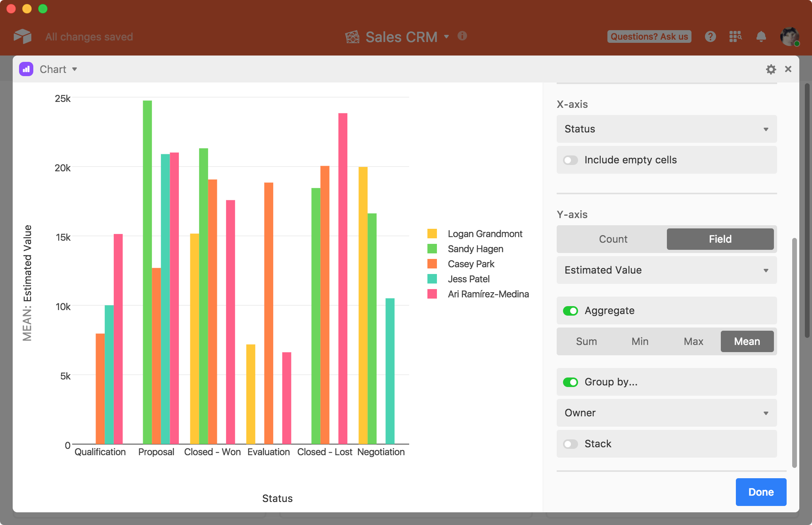Click the grid/apps icon in toolbar
The height and width of the screenshot is (525, 812).
[x=735, y=37]
